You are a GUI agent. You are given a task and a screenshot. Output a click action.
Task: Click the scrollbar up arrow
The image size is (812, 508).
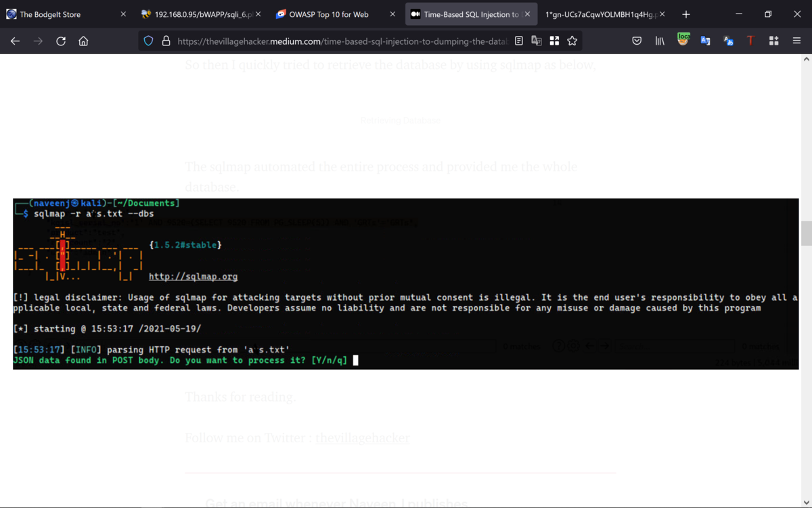806,60
